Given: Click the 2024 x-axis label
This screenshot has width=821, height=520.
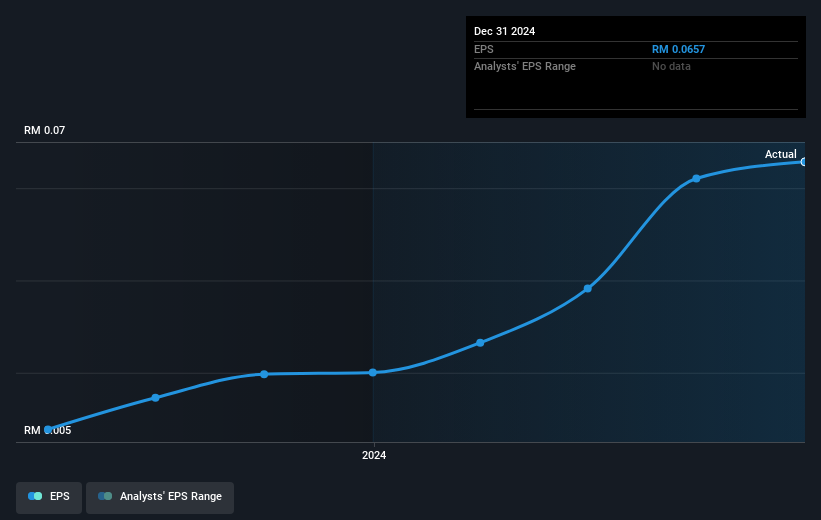Looking at the screenshot, I should [374, 455].
